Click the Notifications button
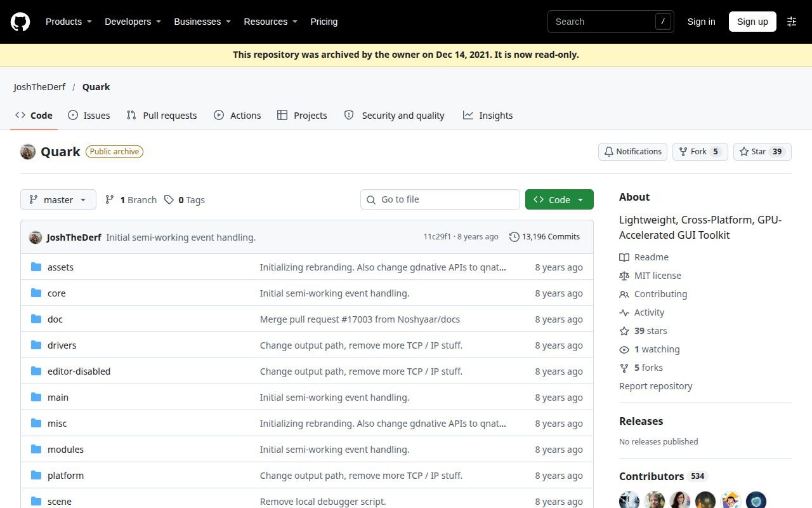Screen dimensions: 812x508 coord(632,152)
